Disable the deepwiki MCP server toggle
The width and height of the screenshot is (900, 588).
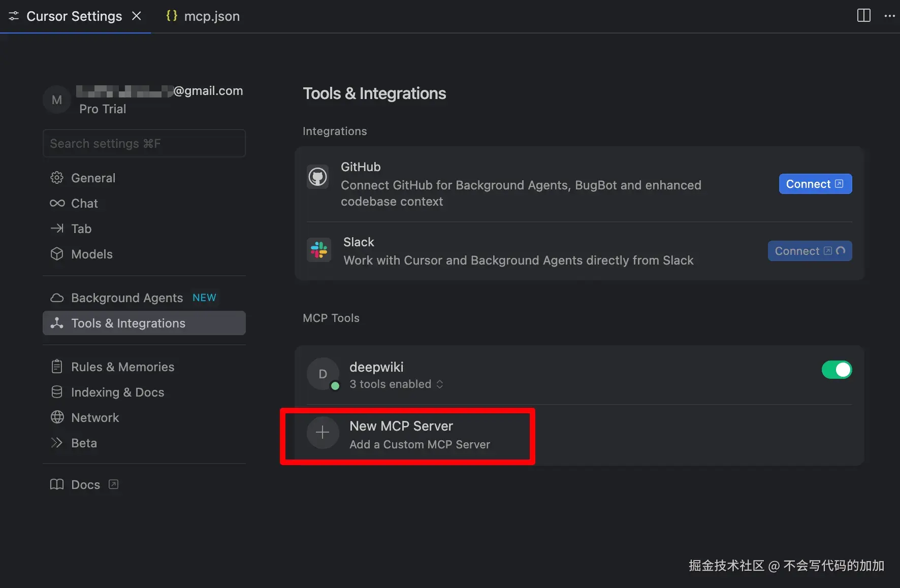click(837, 370)
